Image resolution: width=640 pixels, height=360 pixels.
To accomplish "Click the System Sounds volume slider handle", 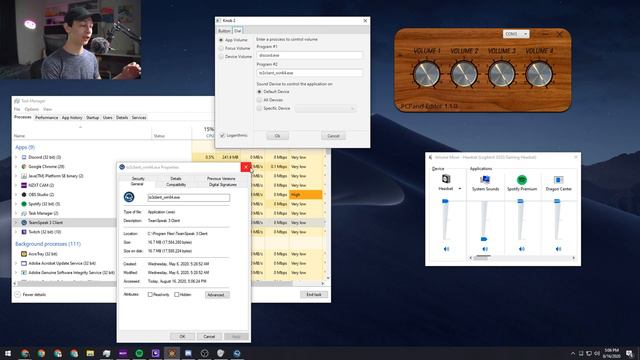I will pos(484,239).
